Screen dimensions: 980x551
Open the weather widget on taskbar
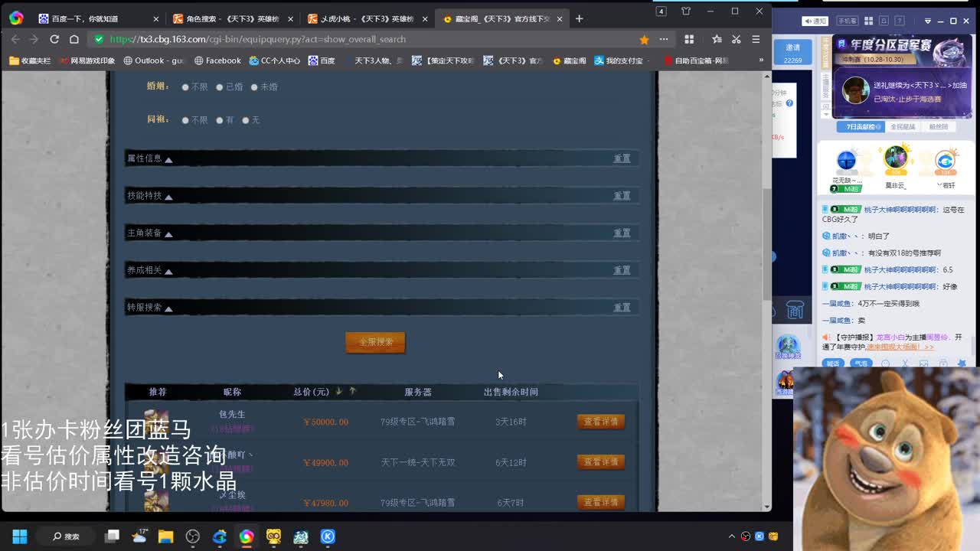point(139,536)
